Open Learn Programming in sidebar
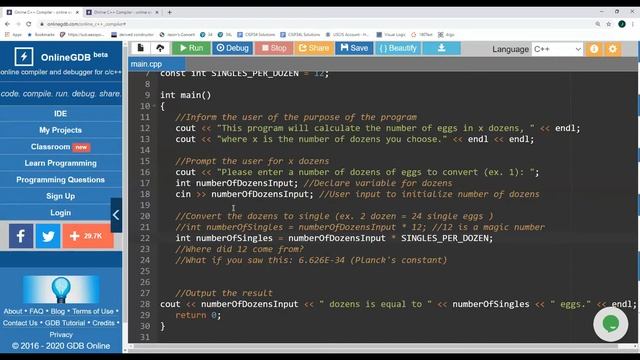Viewport: 640px width, 360px height. point(60,163)
